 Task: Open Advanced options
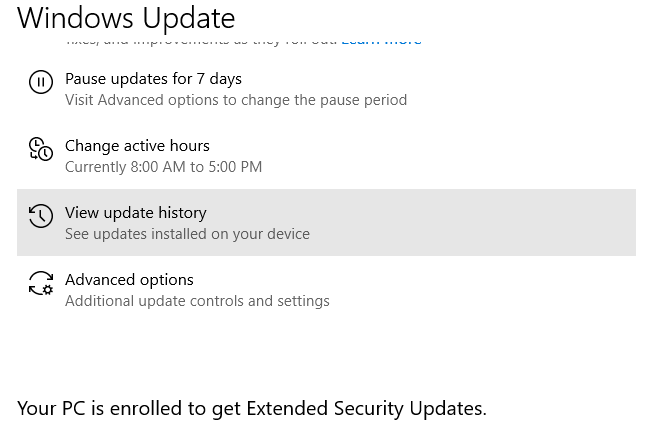click(x=129, y=279)
